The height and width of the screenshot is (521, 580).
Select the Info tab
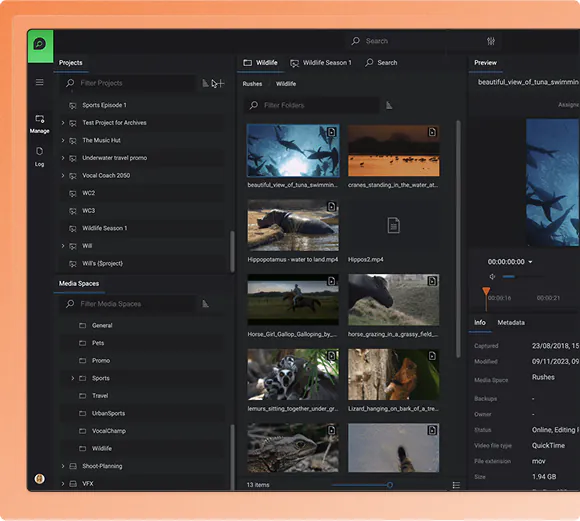(480, 323)
